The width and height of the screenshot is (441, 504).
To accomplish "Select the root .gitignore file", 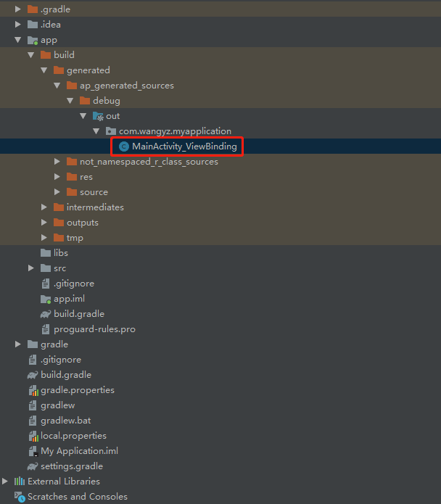I will point(61,360).
